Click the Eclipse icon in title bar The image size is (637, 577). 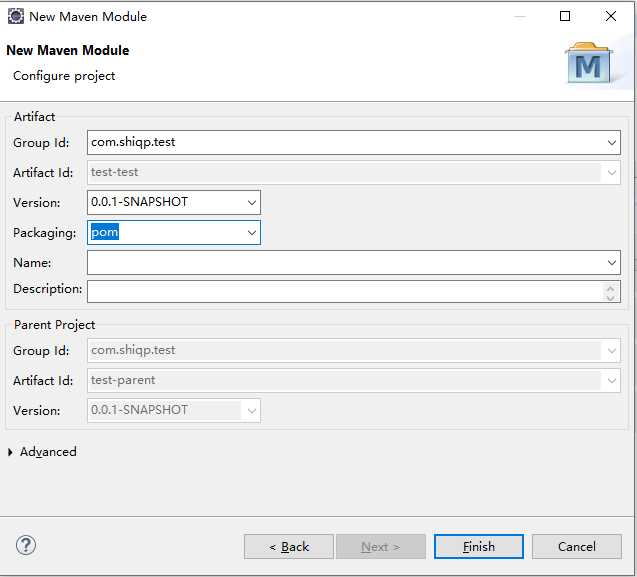pos(15,16)
